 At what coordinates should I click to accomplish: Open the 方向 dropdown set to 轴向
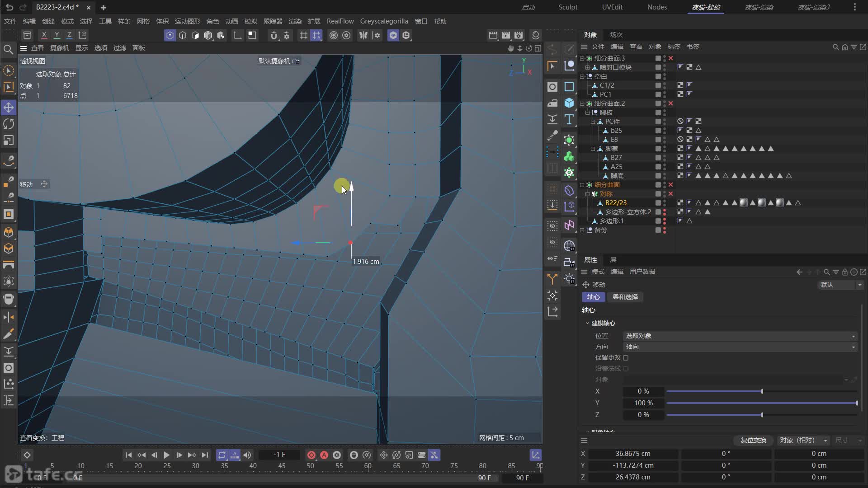(740, 347)
